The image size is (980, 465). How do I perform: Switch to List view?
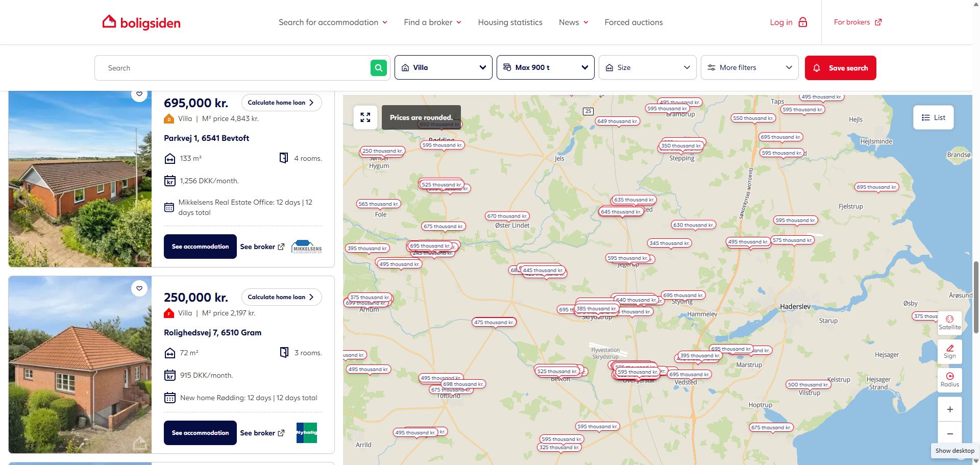tap(933, 117)
